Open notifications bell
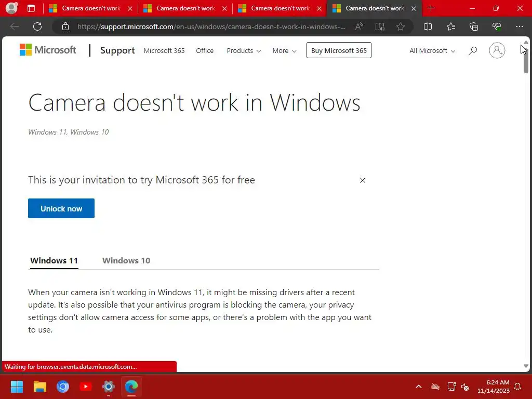Screen dimensions: 532x399 (518, 387)
